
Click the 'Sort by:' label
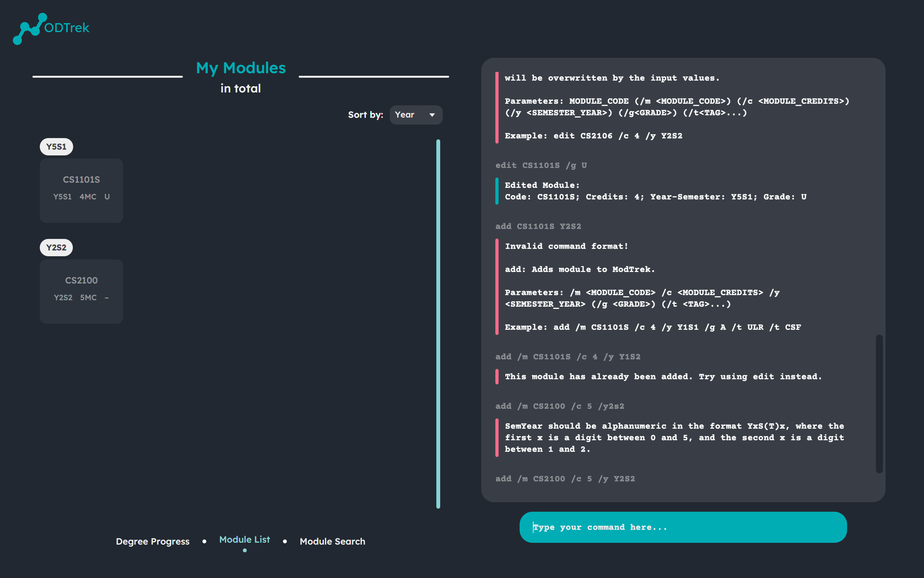tap(365, 115)
